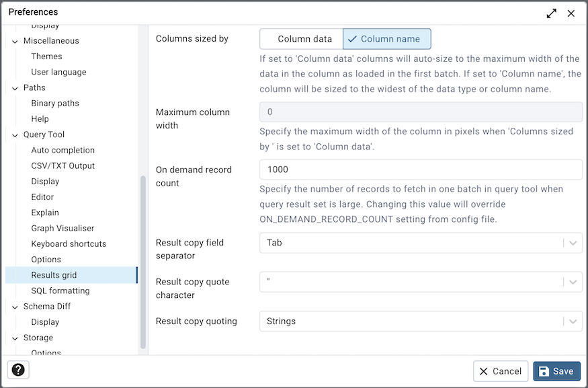Collapse the Miscellaneous section
The width and height of the screenshot is (588, 388).
point(15,40)
